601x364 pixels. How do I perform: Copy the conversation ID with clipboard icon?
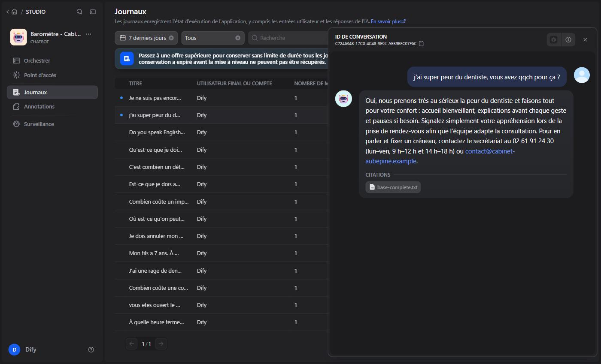(421, 43)
